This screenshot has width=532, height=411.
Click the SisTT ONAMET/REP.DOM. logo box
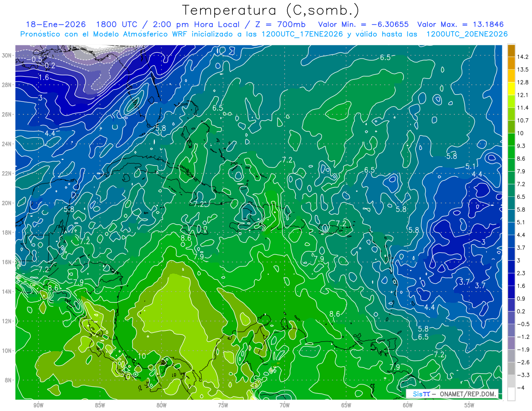(x=453, y=394)
